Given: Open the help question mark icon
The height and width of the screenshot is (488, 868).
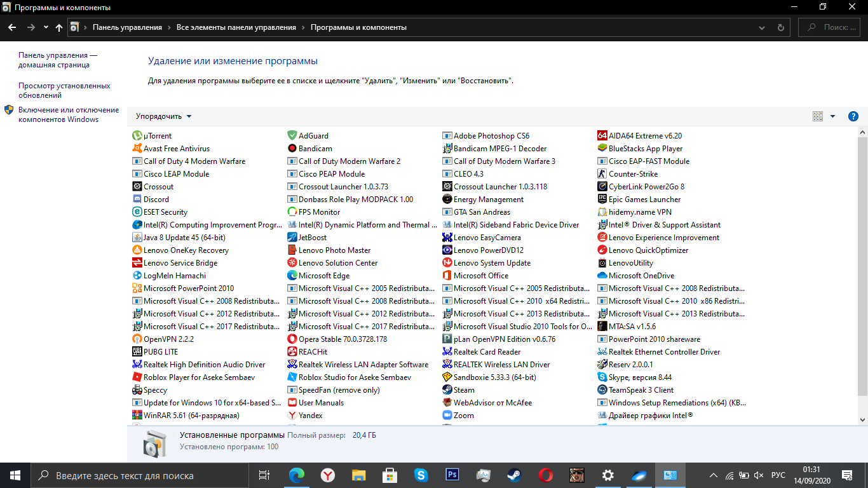Looking at the screenshot, I should [853, 116].
